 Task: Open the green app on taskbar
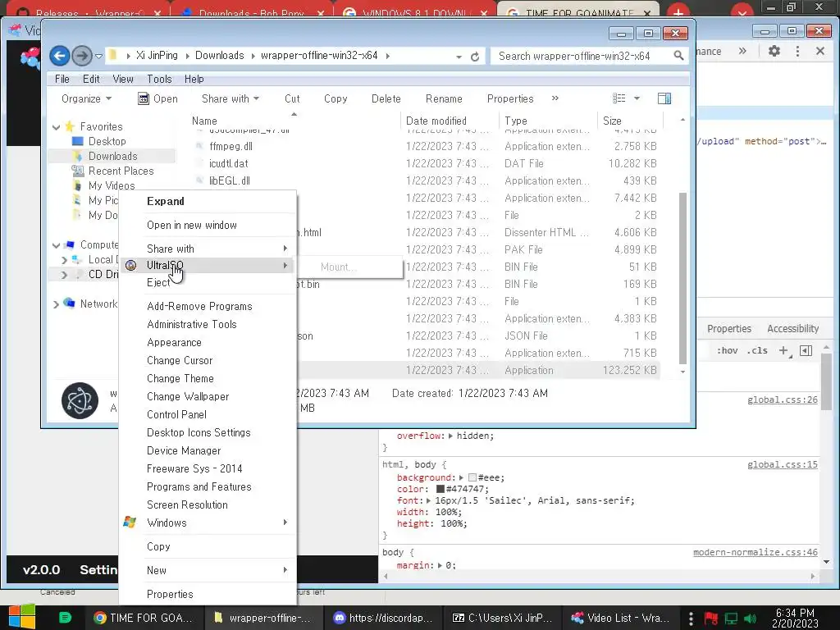(65, 618)
